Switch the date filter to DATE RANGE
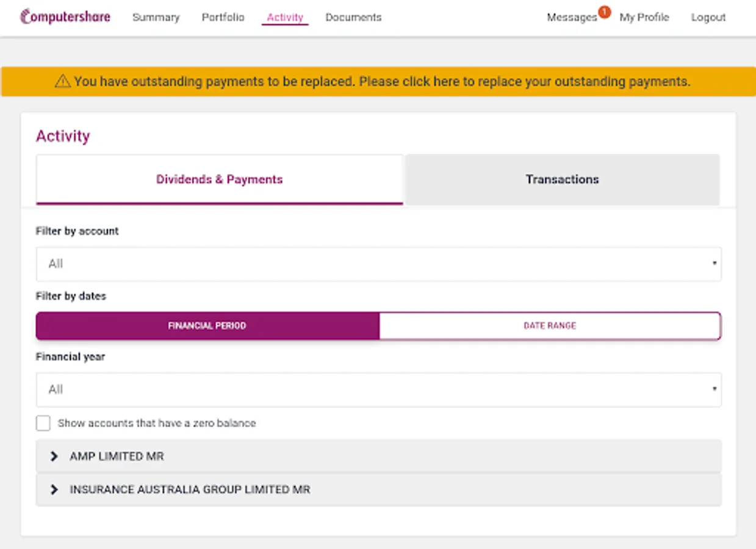 (550, 326)
